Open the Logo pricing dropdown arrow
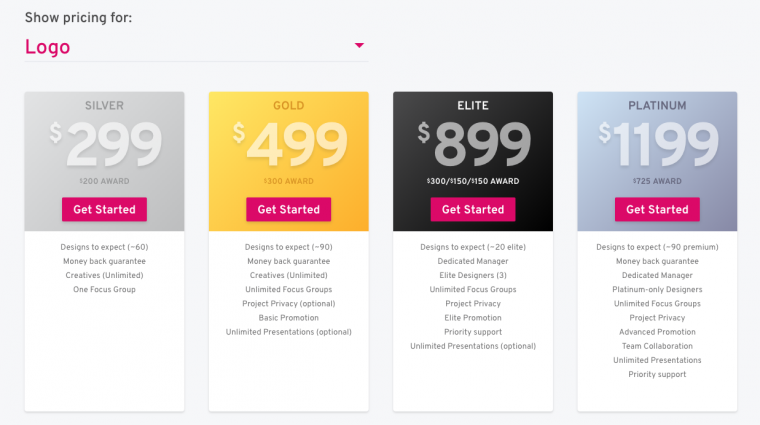760x425 pixels. (359, 45)
